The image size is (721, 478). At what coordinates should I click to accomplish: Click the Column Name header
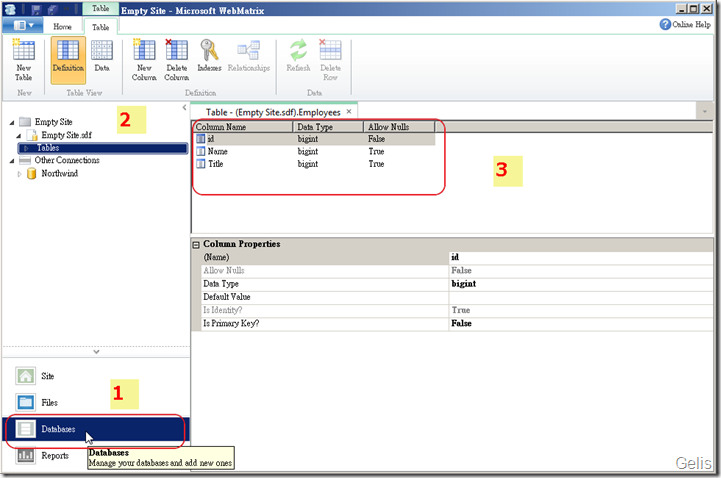(243, 127)
